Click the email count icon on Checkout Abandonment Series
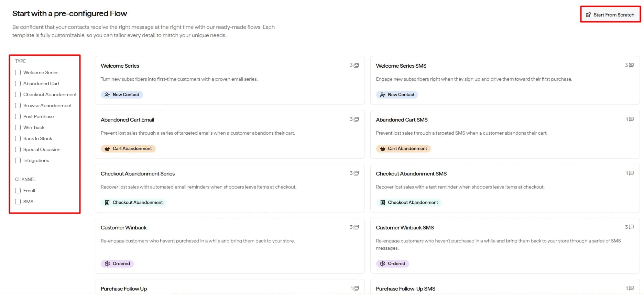 pyautogui.click(x=357, y=173)
